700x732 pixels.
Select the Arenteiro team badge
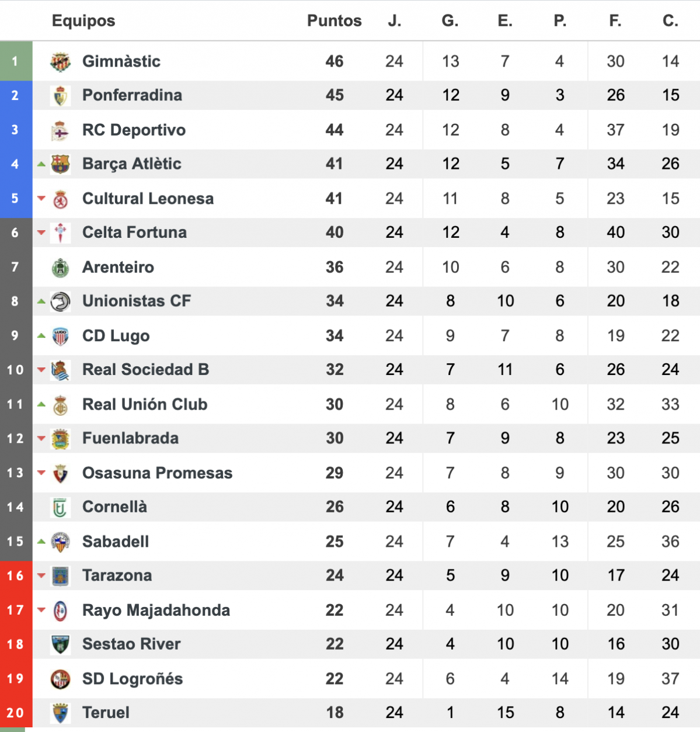(x=60, y=268)
